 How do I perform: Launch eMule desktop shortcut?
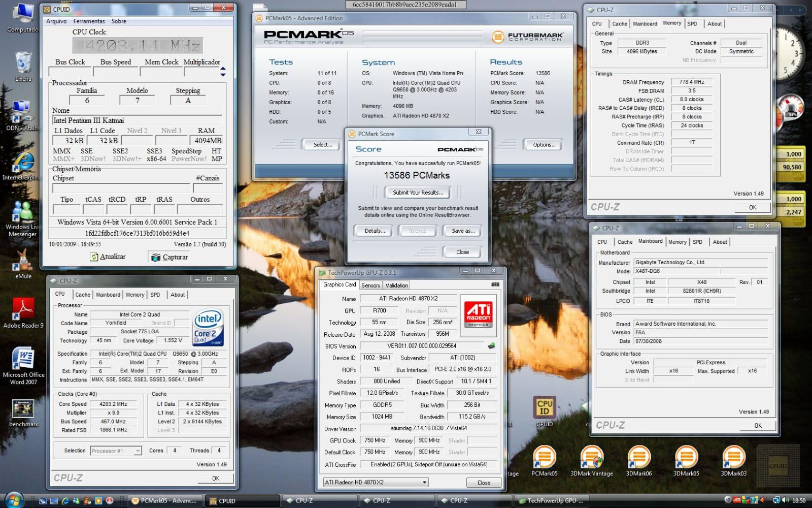[23, 264]
